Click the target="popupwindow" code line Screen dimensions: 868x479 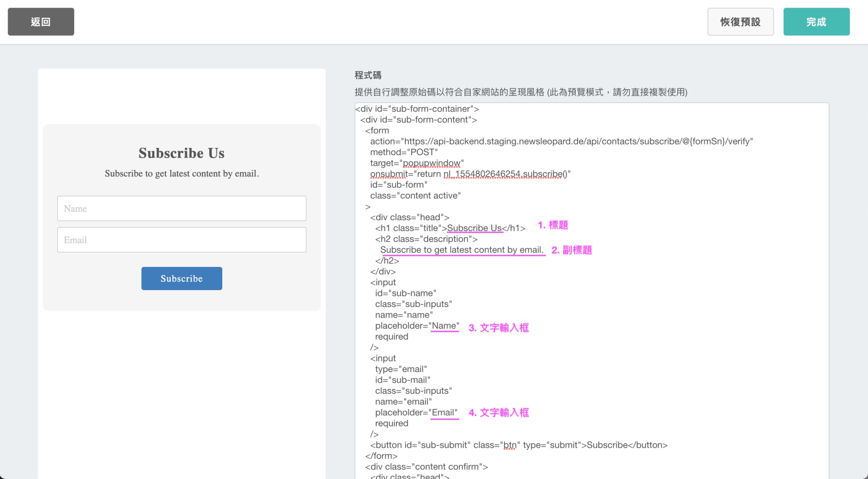click(x=417, y=163)
